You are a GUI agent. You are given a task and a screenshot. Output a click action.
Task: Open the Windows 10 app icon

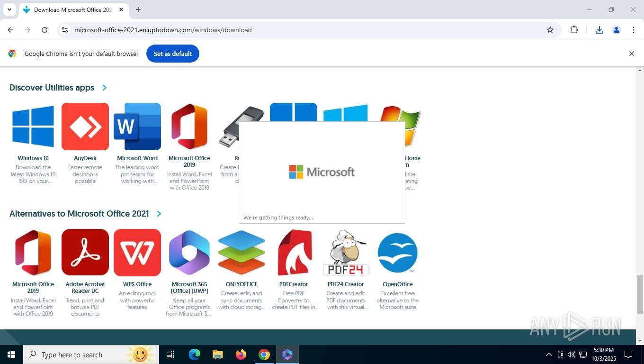[x=33, y=127]
